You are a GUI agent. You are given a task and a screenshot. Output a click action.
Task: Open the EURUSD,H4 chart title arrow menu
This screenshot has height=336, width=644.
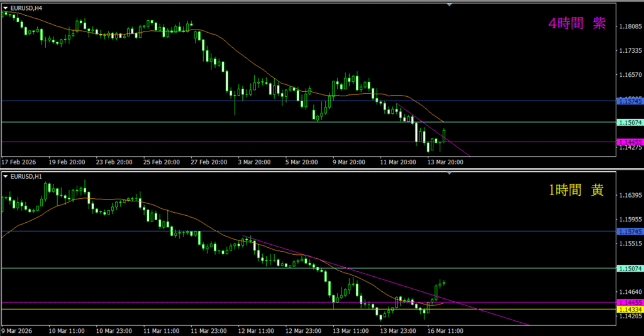6,8
